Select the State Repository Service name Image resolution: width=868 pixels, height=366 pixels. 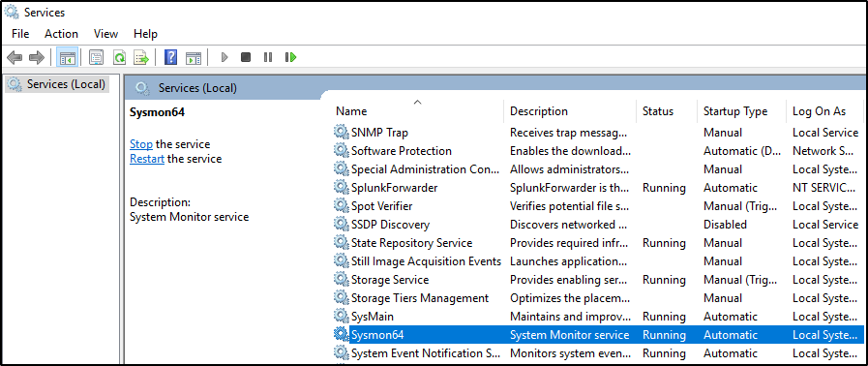click(x=411, y=242)
